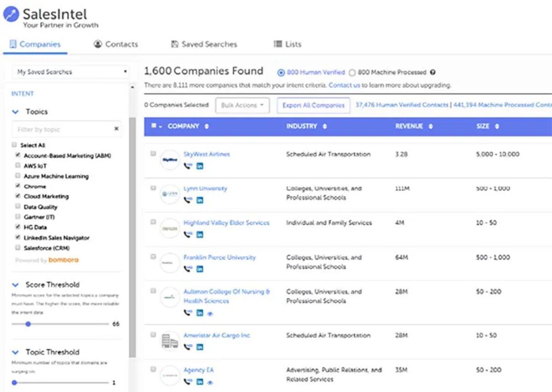Select the SkyWest Airlines row checkbox
The height and width of the screenshot is (392, 552).
pos(153,153)
